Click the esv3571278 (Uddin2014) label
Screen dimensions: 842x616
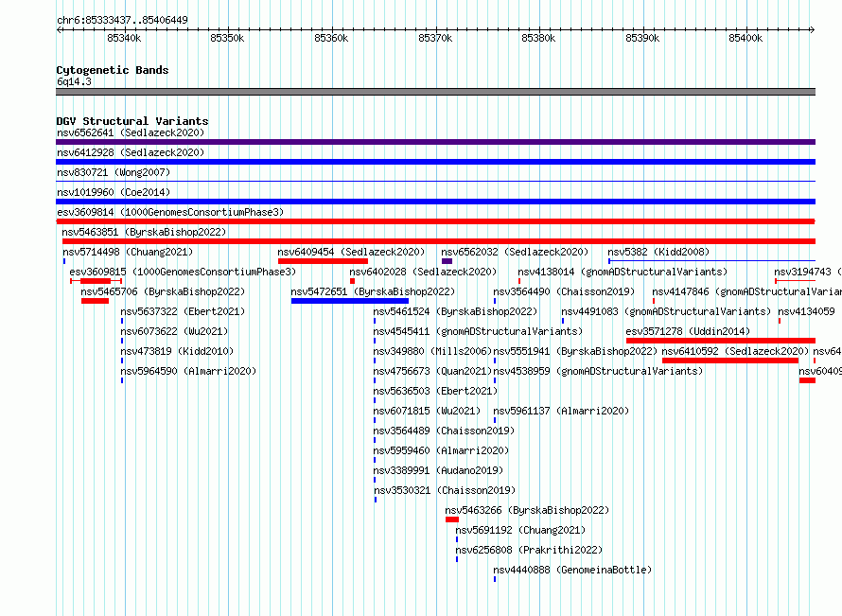click(x=688, y=331)
